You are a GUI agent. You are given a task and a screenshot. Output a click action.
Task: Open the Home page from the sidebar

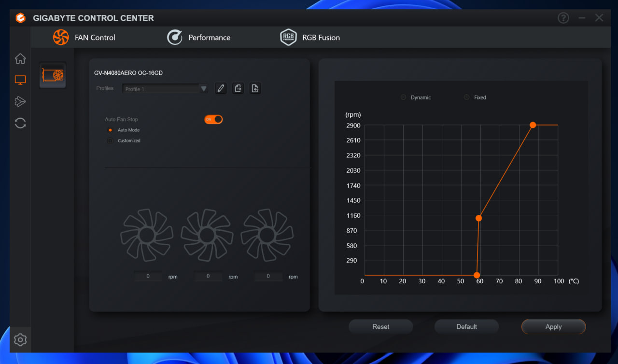[20, 59]
